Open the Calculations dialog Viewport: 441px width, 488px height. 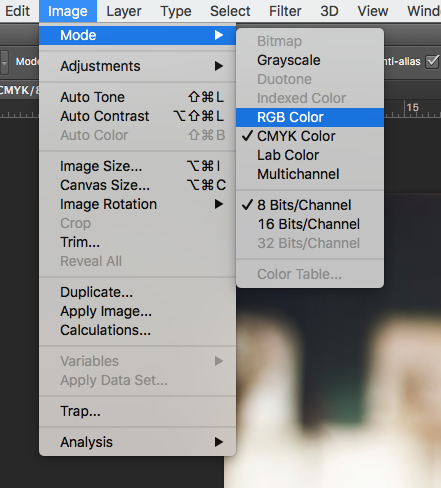click(137, 330)
